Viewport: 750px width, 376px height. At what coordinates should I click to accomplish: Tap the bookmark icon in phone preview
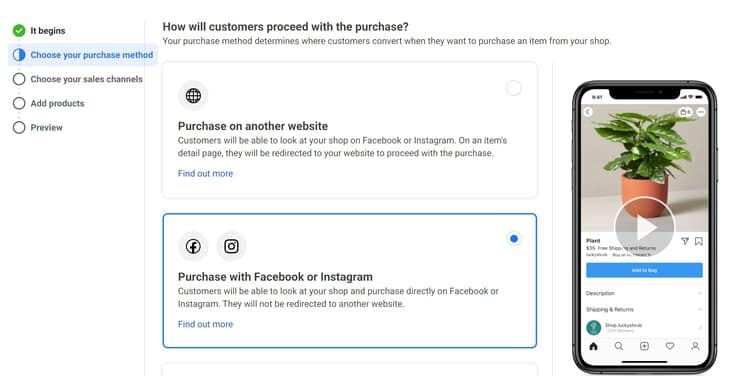[699, 241]
